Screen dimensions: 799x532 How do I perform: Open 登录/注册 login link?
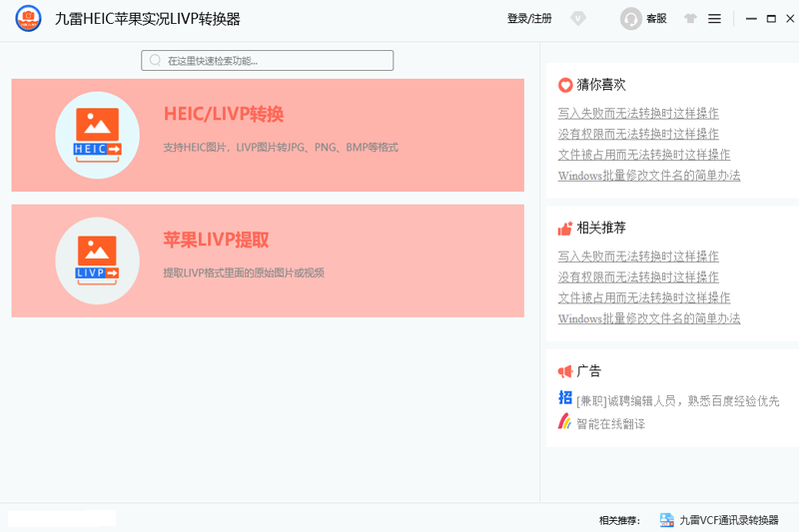point(529,19)
